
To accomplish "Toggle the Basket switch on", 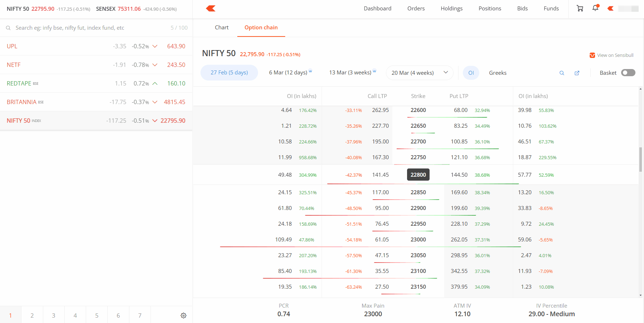I will point(628,73).
